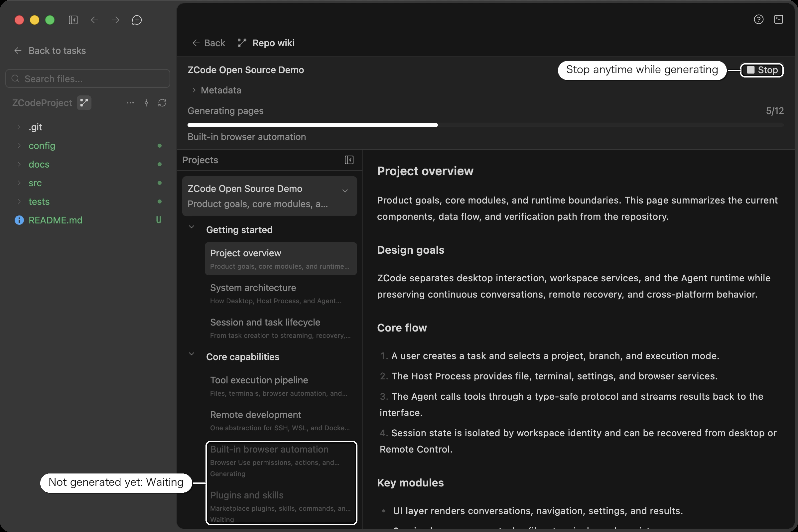The width and height of the screenshot is (798, 532).
Task: Click the Projects panel heading
Action: click(x=200, y=160)
